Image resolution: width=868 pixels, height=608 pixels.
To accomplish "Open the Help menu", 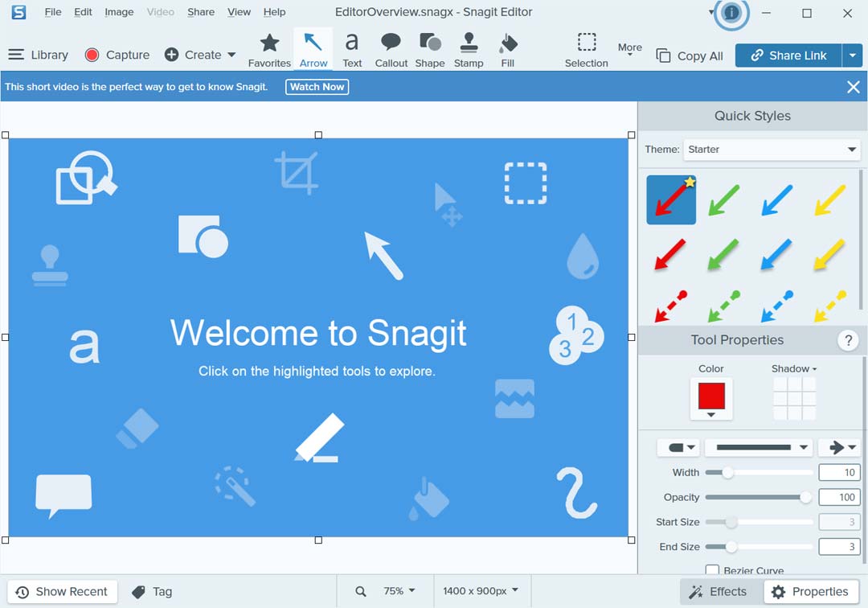I will 275,11.
